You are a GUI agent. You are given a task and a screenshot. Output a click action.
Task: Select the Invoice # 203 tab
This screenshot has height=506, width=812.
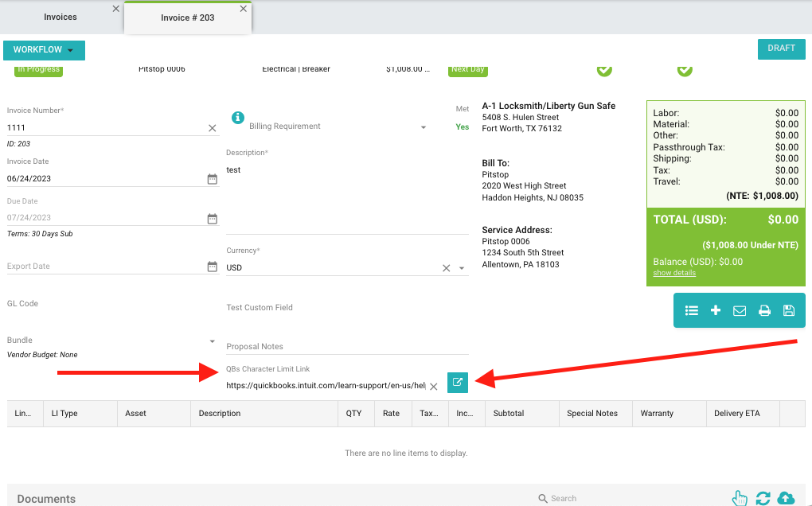point(187,18)
